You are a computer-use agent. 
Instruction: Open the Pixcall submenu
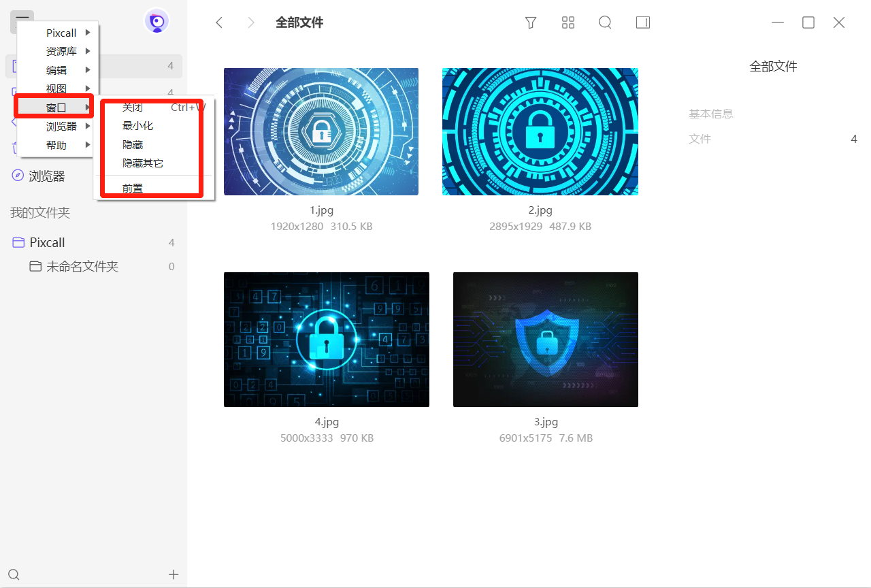point(58,33)
